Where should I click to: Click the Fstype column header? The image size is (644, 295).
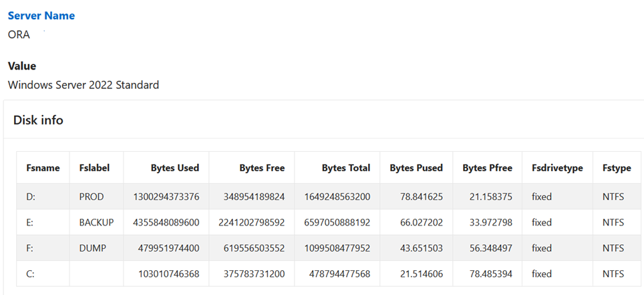click(616, 168)
